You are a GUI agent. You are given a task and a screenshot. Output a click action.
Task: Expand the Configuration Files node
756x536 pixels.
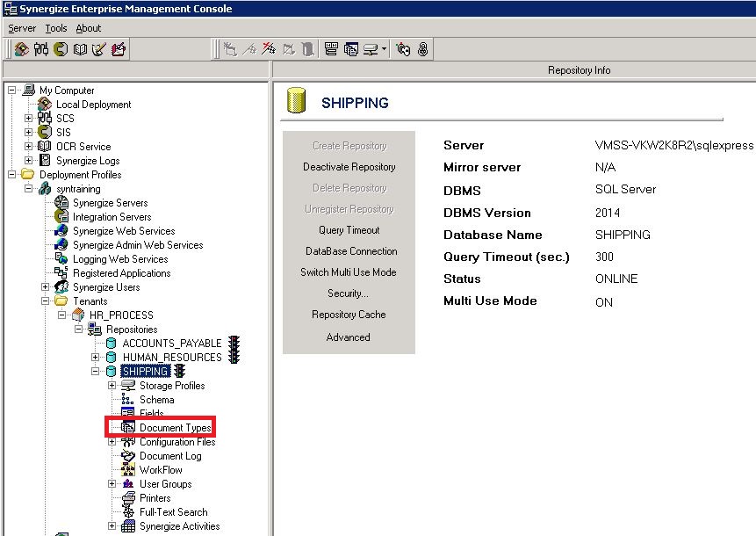112,441
